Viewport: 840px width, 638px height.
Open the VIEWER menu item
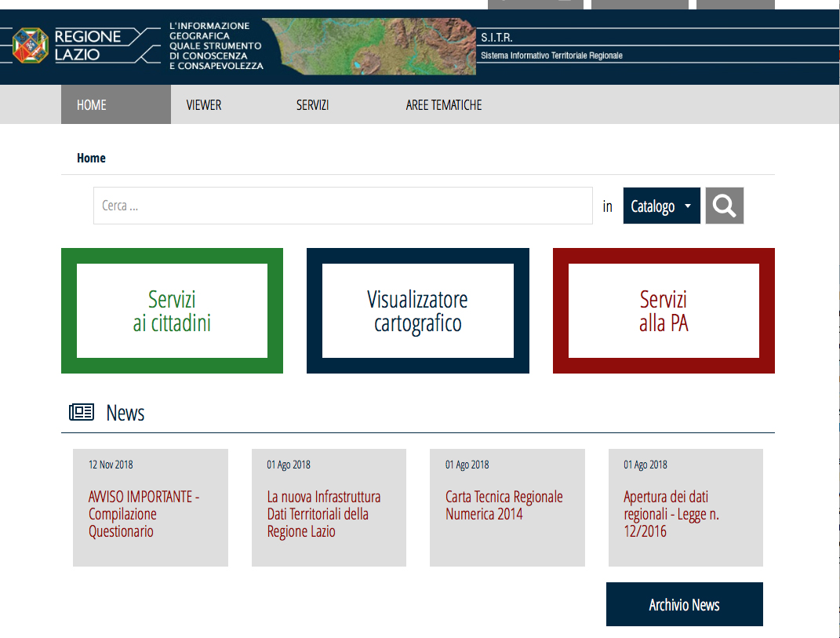pos(204,105)
